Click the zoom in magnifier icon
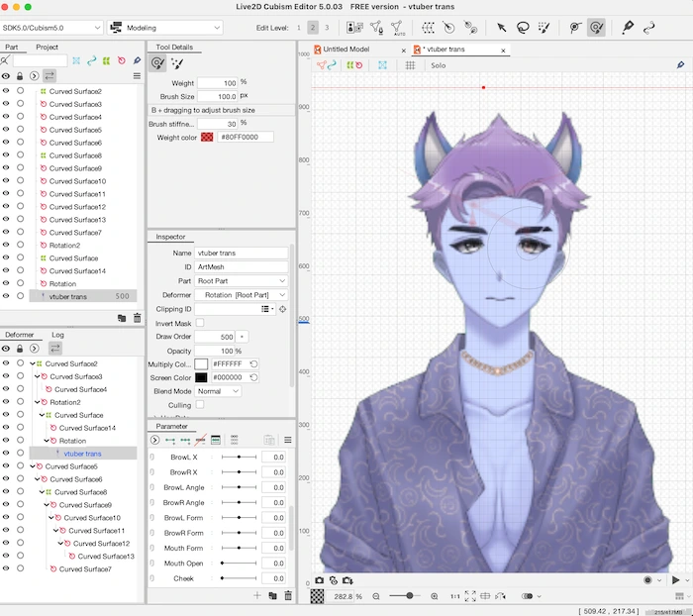Viewport: 693px width, 616px height. tap(434, 596)
